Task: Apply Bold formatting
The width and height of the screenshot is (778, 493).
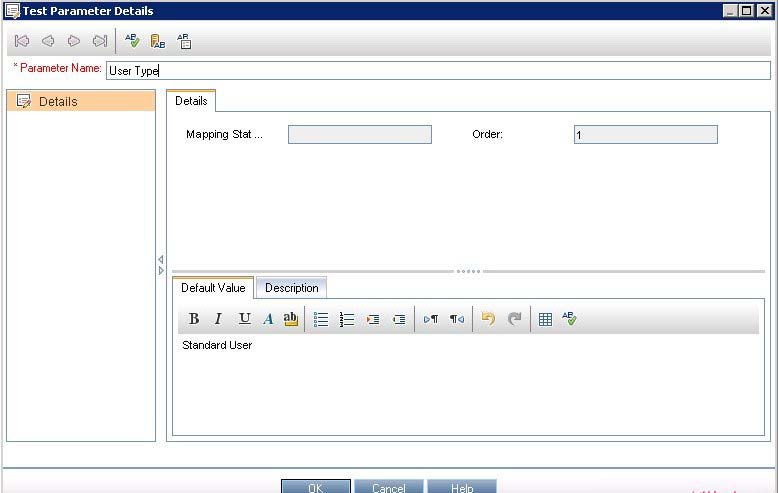Action: click(194, 319)
